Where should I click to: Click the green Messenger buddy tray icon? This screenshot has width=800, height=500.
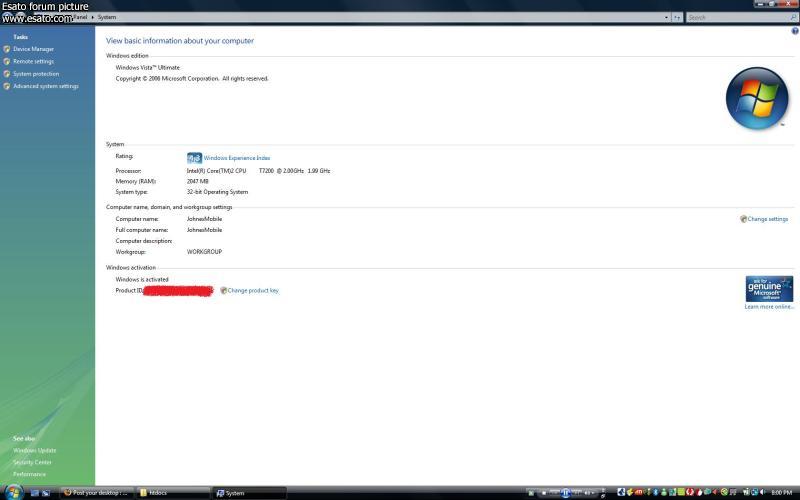tap(664, 492)
